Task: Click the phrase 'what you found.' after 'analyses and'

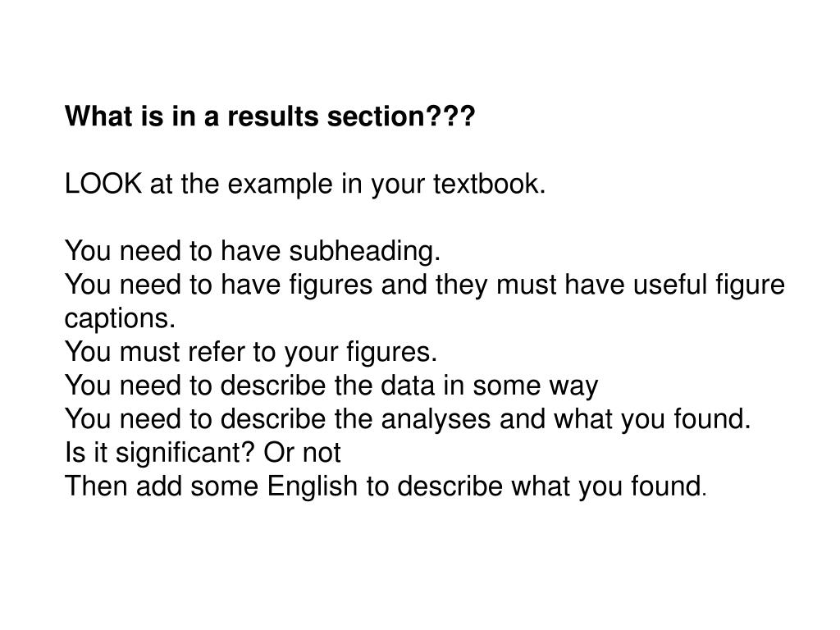Action: coord(652,419)
